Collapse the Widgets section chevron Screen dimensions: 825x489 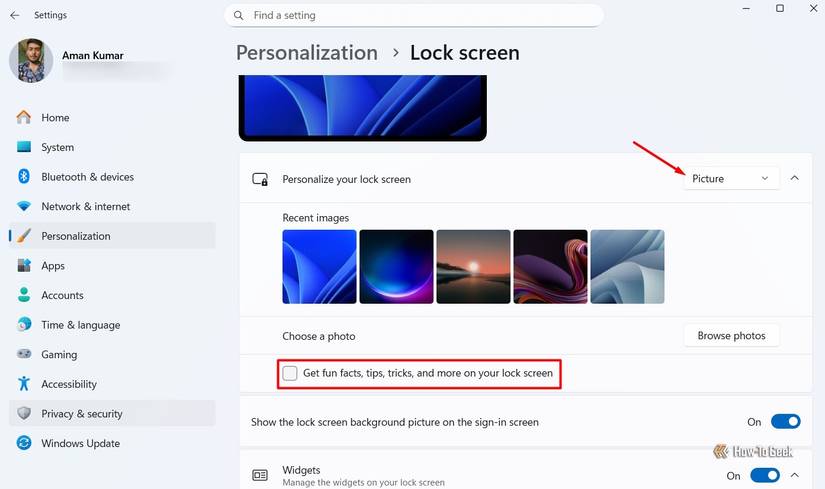[x=795, y=476]
